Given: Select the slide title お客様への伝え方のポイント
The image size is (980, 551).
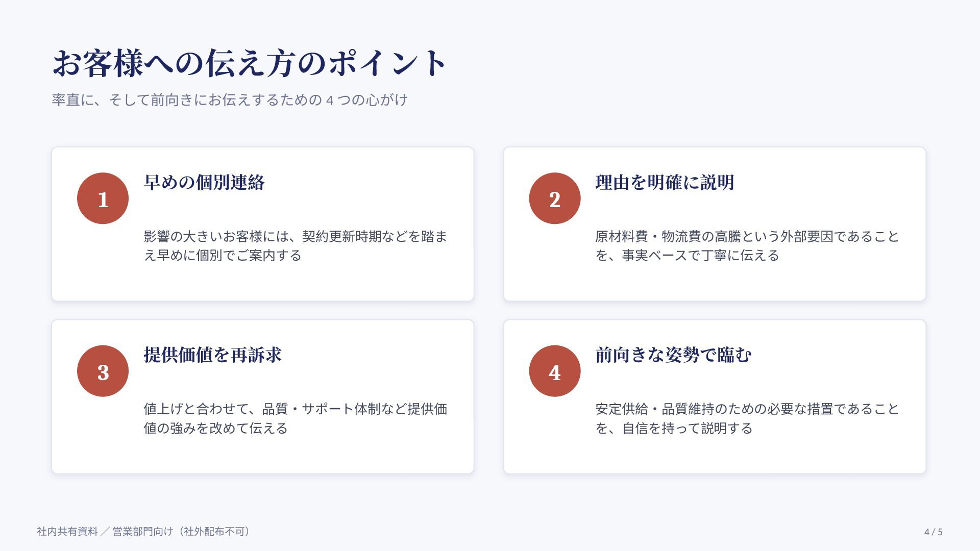Looking at the screenshot, I should 250,63.
